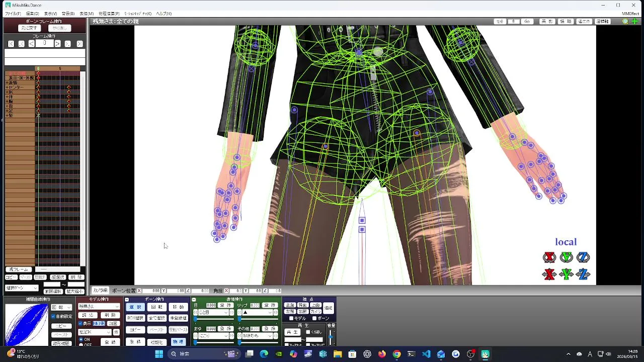Open the eyebrow morph dropdown
Screen dimensions: 644x362
coord(213,336)
